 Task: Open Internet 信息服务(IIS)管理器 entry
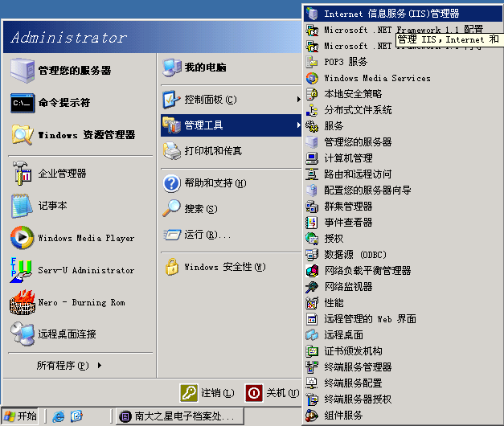(x=391, y=14)
